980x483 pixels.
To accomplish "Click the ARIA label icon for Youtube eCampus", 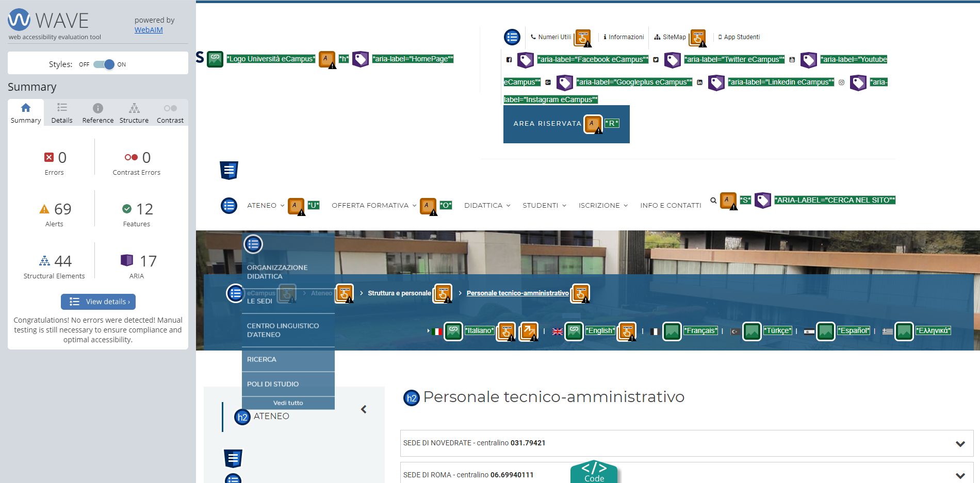I will tap(809, 60).
